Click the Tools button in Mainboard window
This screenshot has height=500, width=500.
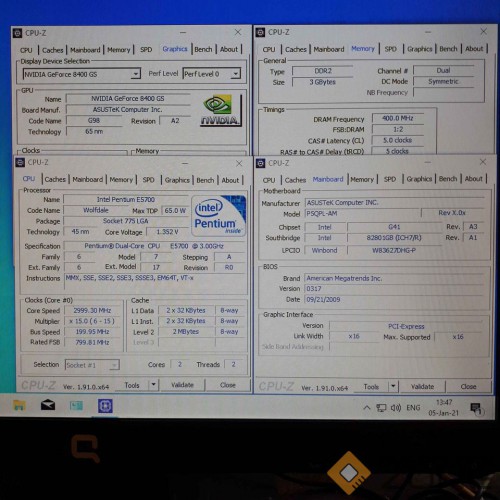click(x=371, y=387)
